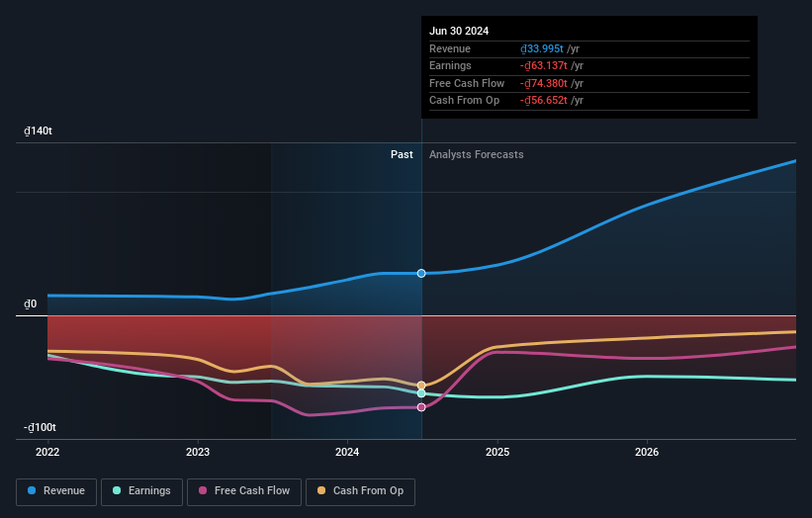
Task: Click the 'Past' section label
Action: [402, 154]
